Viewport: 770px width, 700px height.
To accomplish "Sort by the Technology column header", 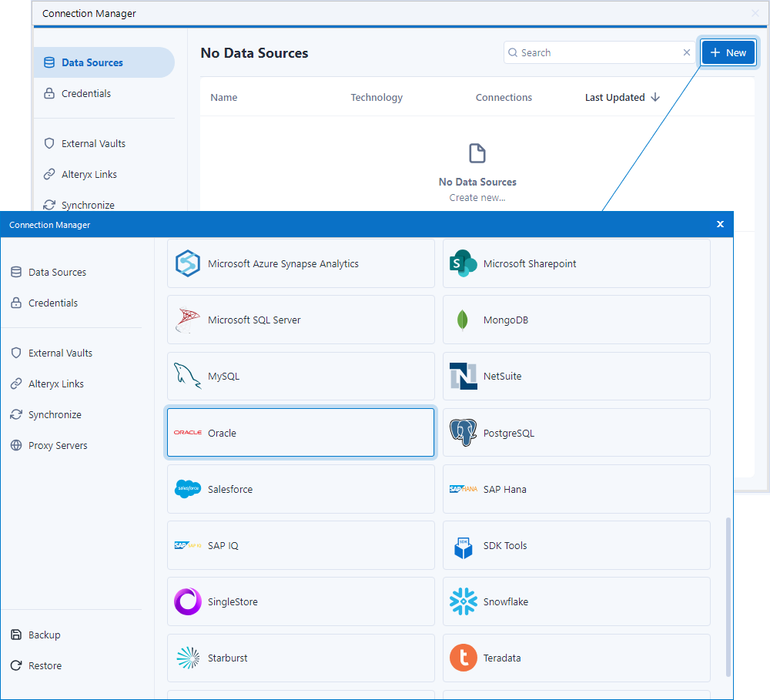I will (x=377, y=97).
